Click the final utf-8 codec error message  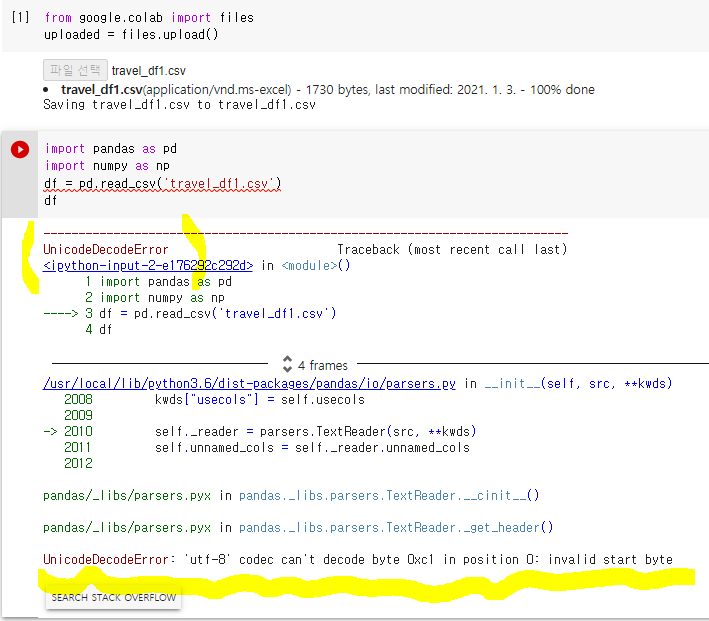(357, 559)
